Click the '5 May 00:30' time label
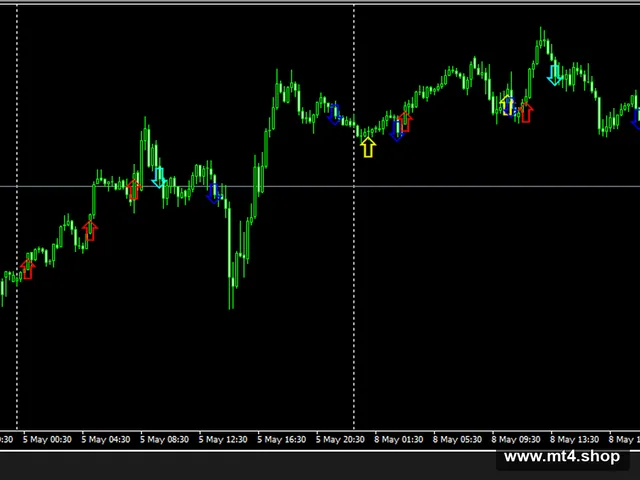Image resolution: width=640 pixels, height=480 pixels. tap(47, 440)
